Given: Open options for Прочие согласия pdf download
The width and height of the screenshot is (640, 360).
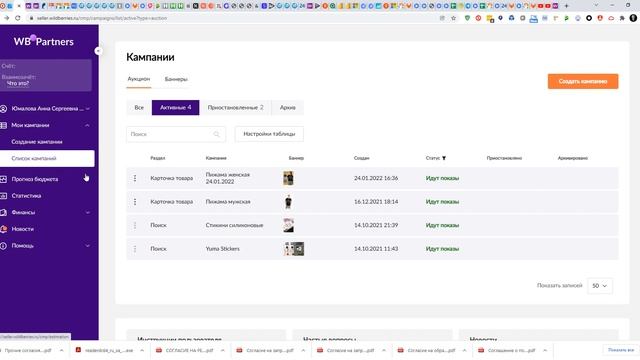Looking at the screenshot, I should [61, 350].
